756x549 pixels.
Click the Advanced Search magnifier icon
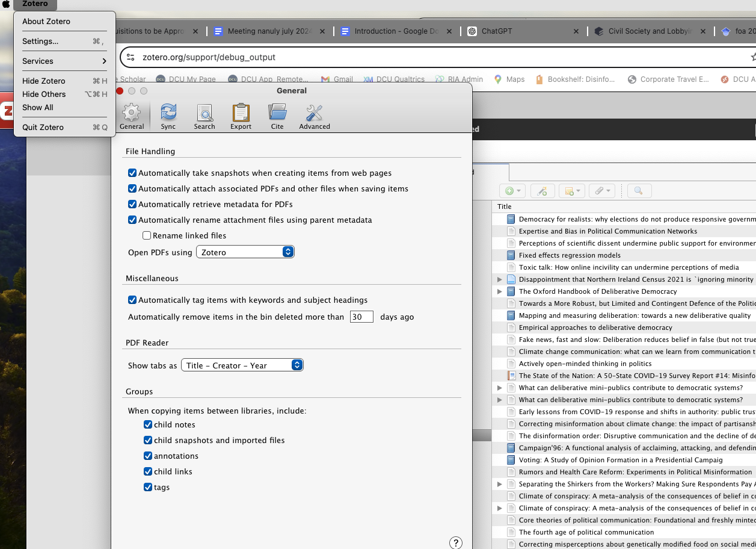coord(639,191)
